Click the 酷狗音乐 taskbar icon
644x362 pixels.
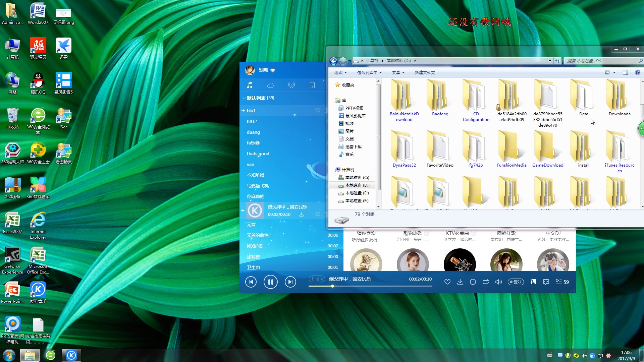[x=71, y=355]
